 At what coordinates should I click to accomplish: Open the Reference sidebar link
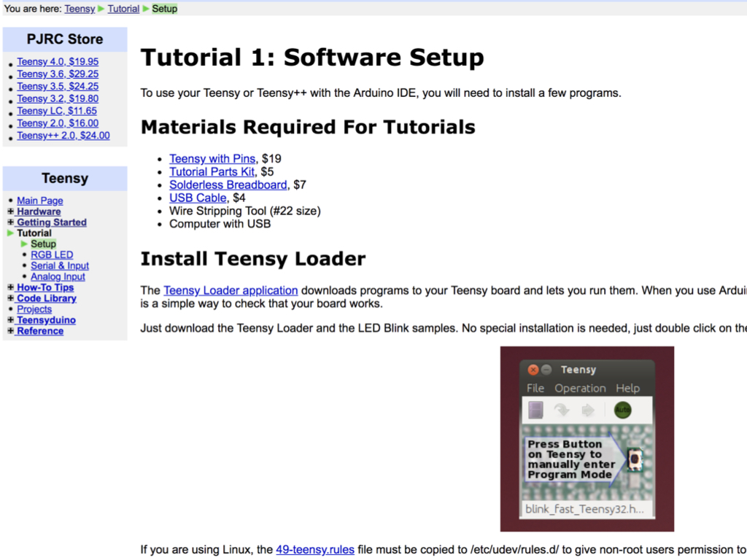pyautogui.click(x=40, y=331)
